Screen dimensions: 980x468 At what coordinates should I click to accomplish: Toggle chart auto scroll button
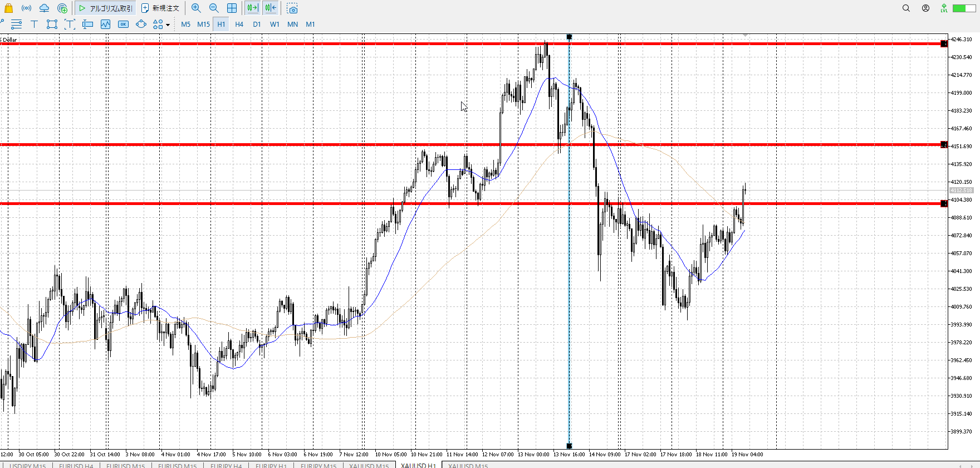click(253, 8)
